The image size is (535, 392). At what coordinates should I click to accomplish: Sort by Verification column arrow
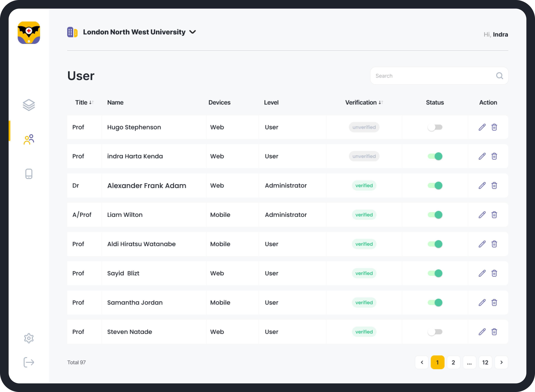(381, 103)
